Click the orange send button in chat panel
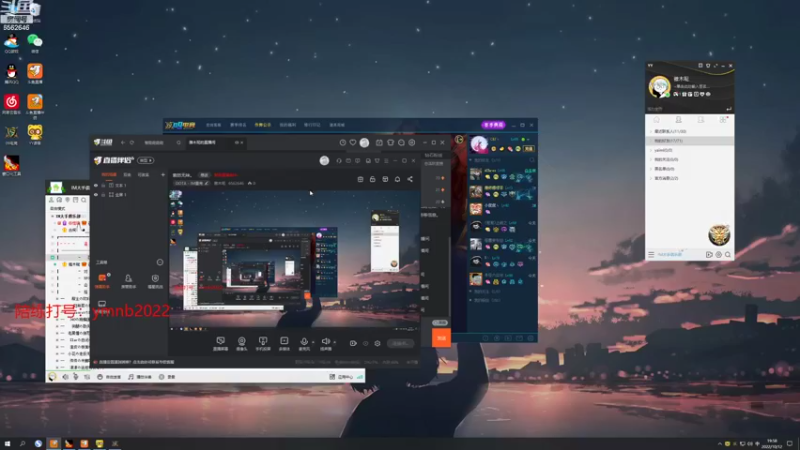This screenshot has width=800, height=450. coord(441,338)
